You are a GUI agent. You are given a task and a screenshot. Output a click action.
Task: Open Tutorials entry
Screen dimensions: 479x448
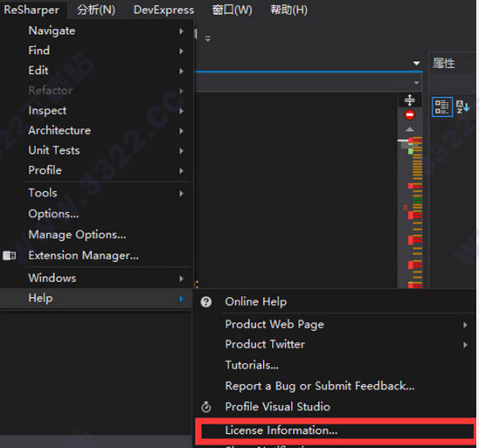[x=335, y=365]
